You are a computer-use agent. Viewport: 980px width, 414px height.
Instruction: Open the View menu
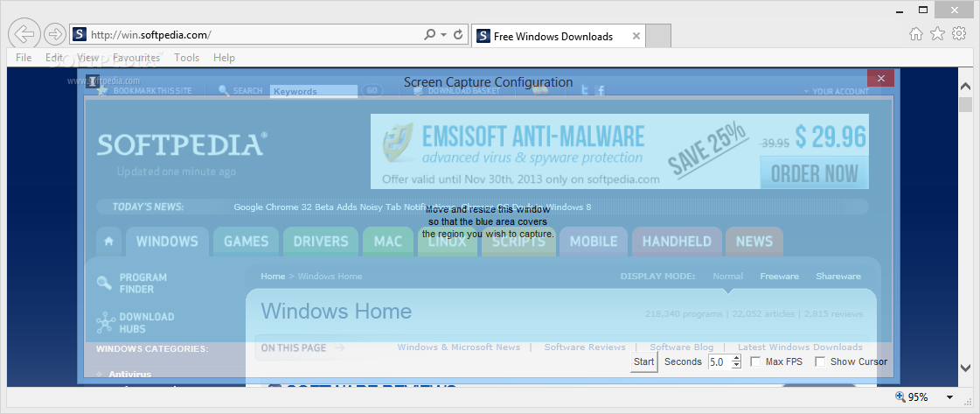click(x=88, y=58)
